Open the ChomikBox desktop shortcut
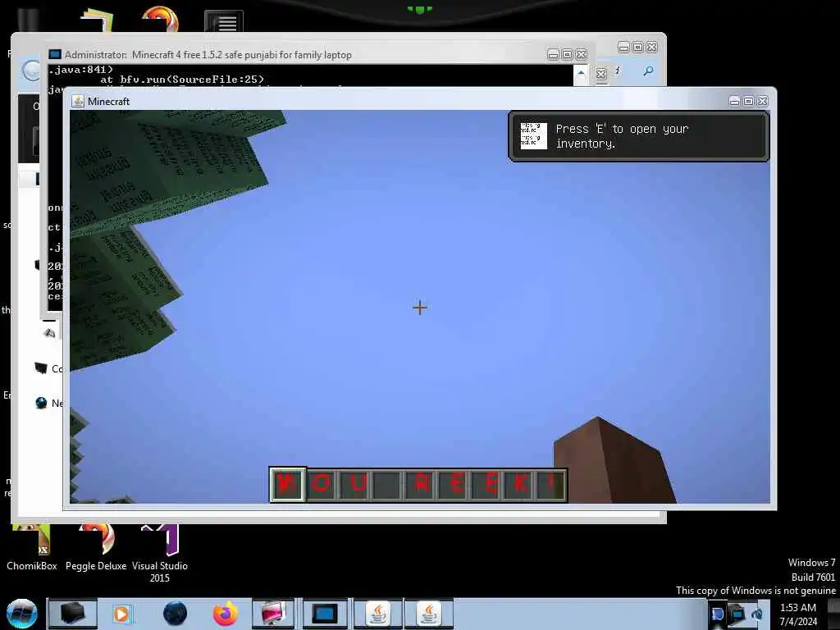Image resolution: width=840 pixels, height=630 pixels. [x=32, y=549]
